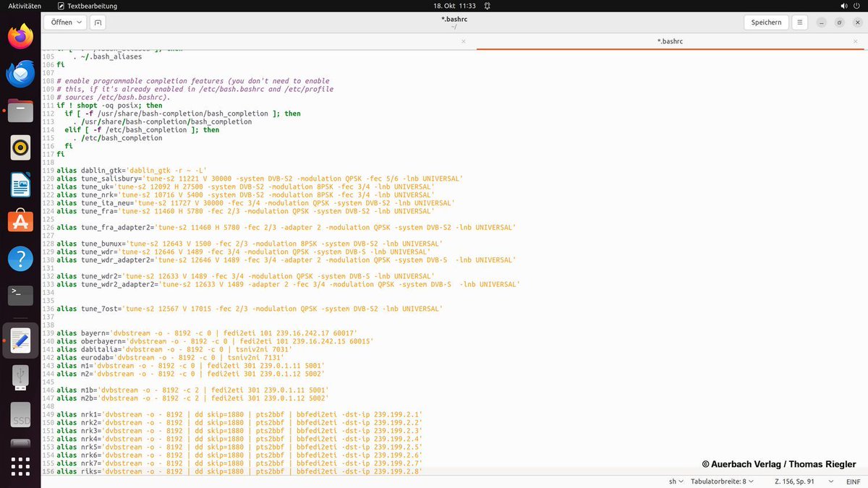Click the alias dabitalia line
The image size is (868, 488).
pos(174,349)
